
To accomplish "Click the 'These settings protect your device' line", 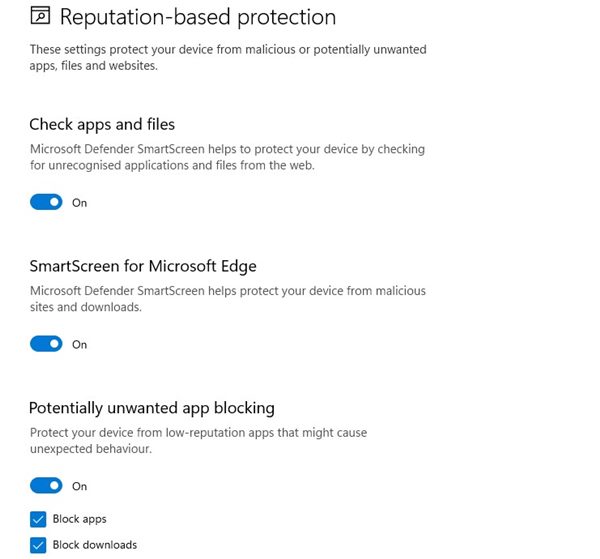I will [228, 49].
